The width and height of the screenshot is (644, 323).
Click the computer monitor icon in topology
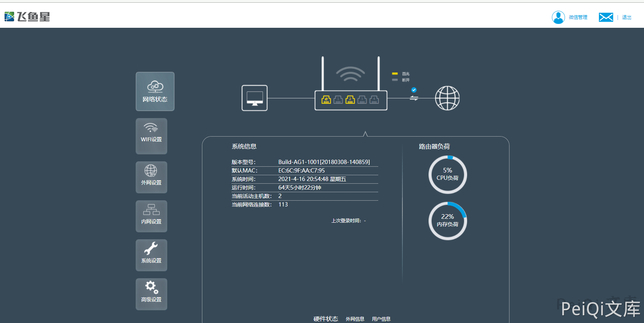(x=254, y=98)
